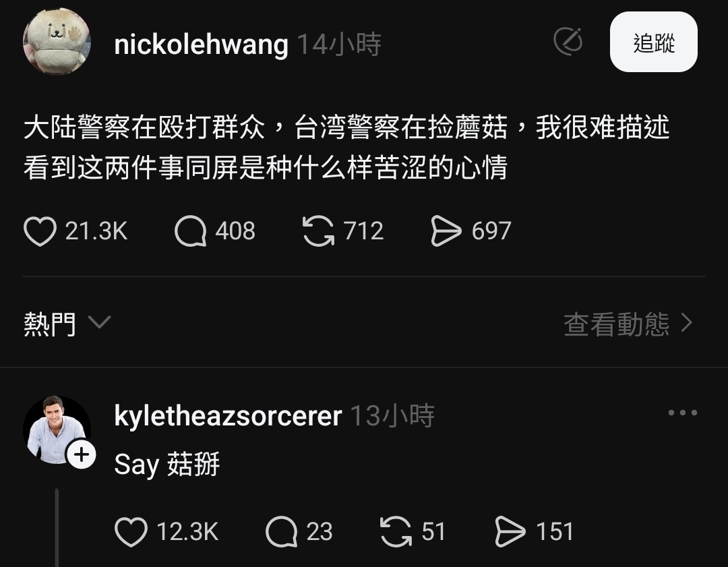Image resolution: width=728 pixels, height=567 pixels.
Task: Follow kyletheazsorcerer via plus badge on avatar
Action: (82, 454)
